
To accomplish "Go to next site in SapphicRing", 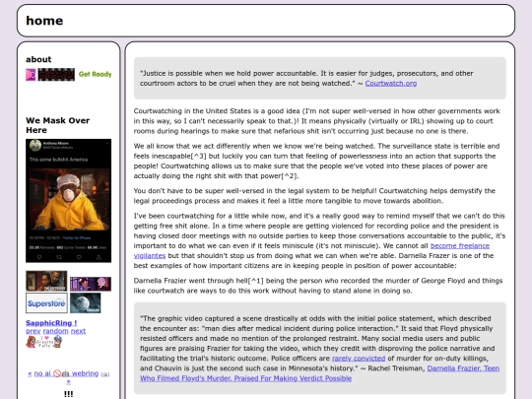I will click(x=78, y=331).
